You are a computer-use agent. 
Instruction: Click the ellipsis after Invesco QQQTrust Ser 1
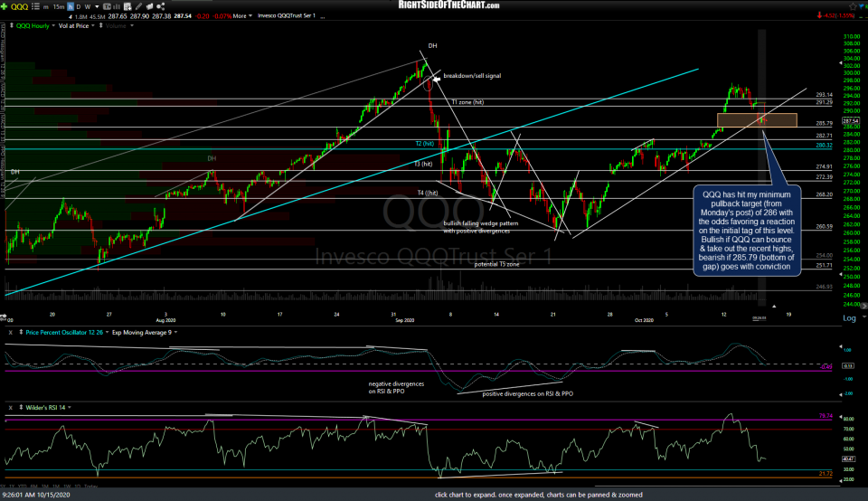click(322, 16)
